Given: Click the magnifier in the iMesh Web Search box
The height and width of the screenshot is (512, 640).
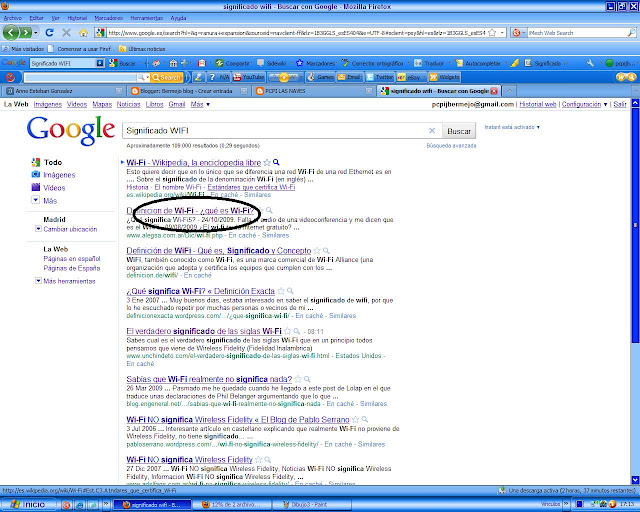Looking at the screenshot, I should pyautogui.click(x=631, y=33).
